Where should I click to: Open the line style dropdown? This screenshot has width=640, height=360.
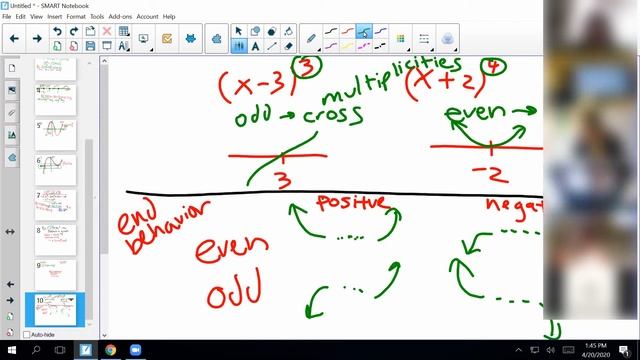point(432,50)
